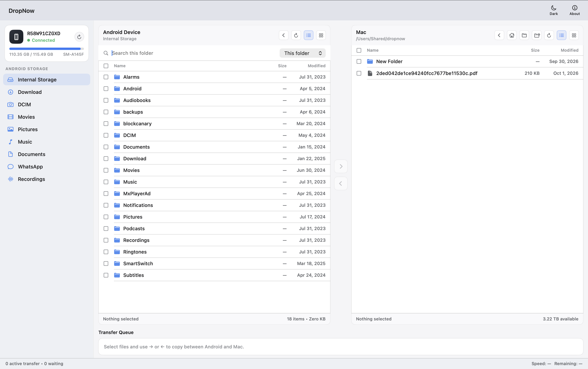Open Internal Storage in sidebar
588x369 pixels.
(x=47, y=79)
